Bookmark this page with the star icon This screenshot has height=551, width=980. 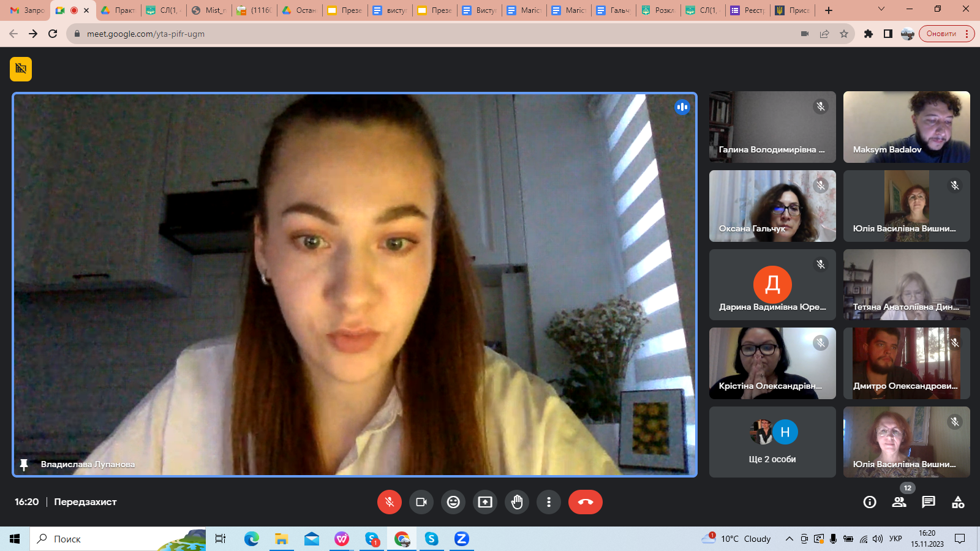[x=844, y=34]
